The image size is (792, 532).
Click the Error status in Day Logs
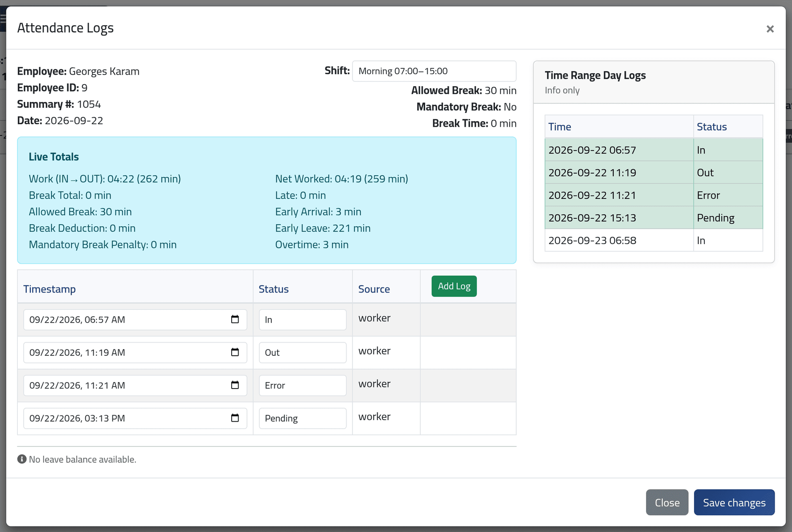pyautogui.click(x=708, y=195)
